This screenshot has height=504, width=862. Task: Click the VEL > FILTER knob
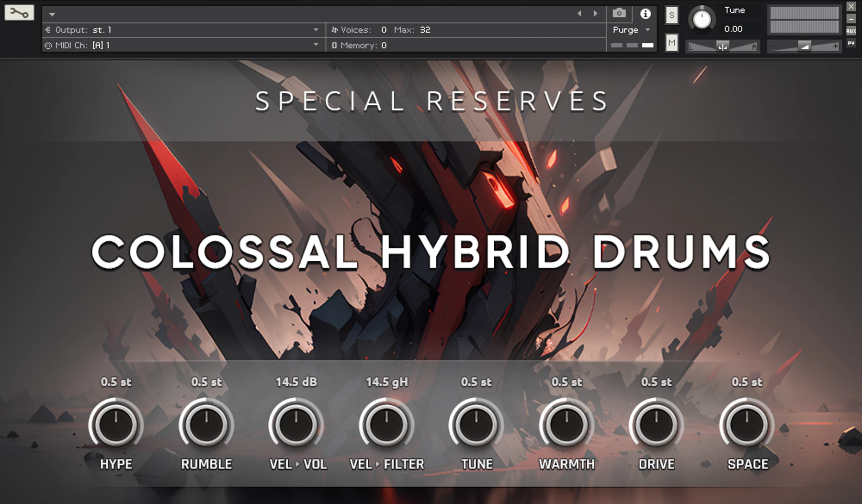386,425
